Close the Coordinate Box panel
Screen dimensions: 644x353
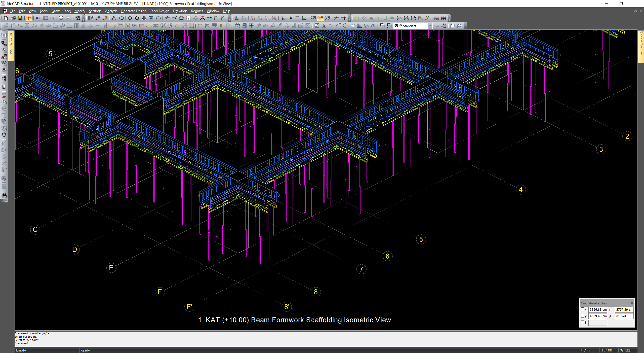click(x=632, y=303)
